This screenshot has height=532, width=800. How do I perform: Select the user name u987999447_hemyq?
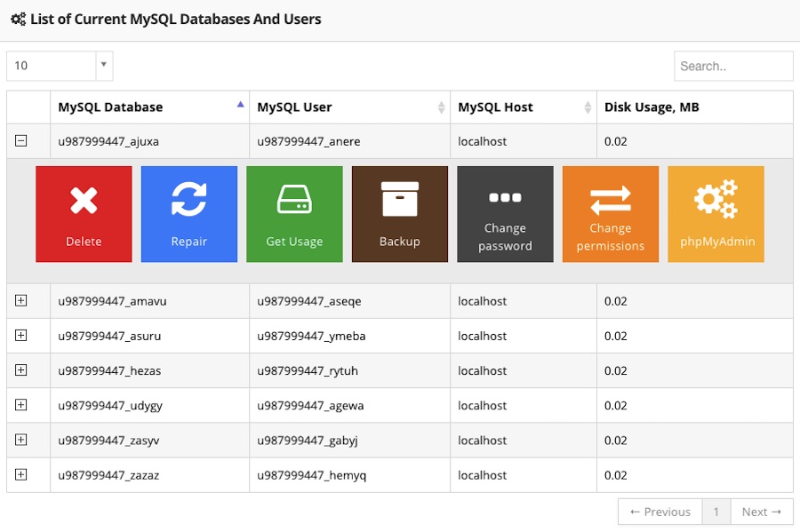tap(312, 475)
